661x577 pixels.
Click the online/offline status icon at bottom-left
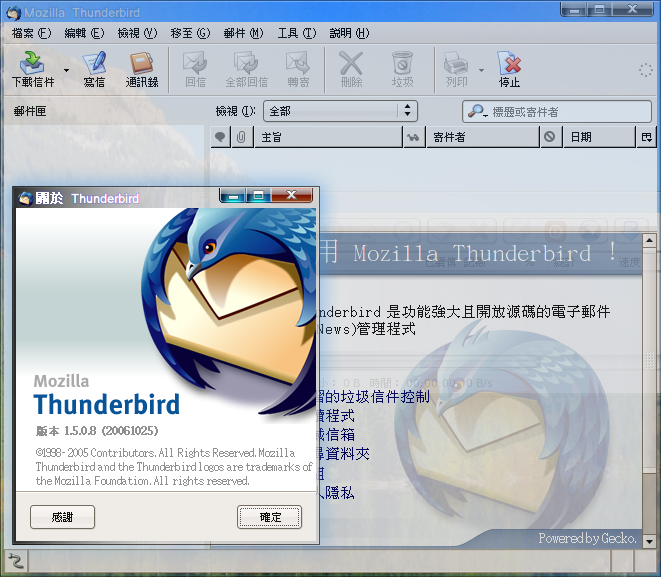[x=15, y=561]
